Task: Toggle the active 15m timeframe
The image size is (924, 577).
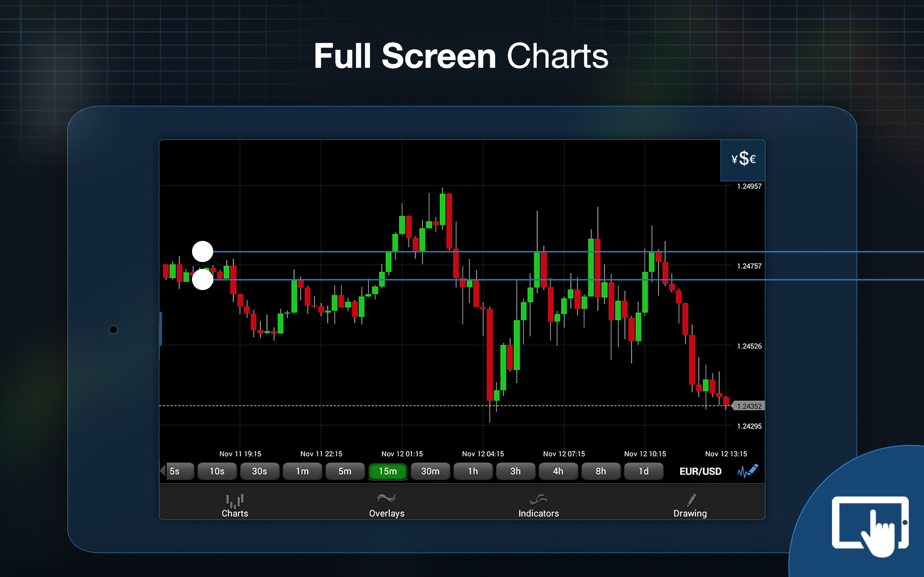Action: coord(388,471)
